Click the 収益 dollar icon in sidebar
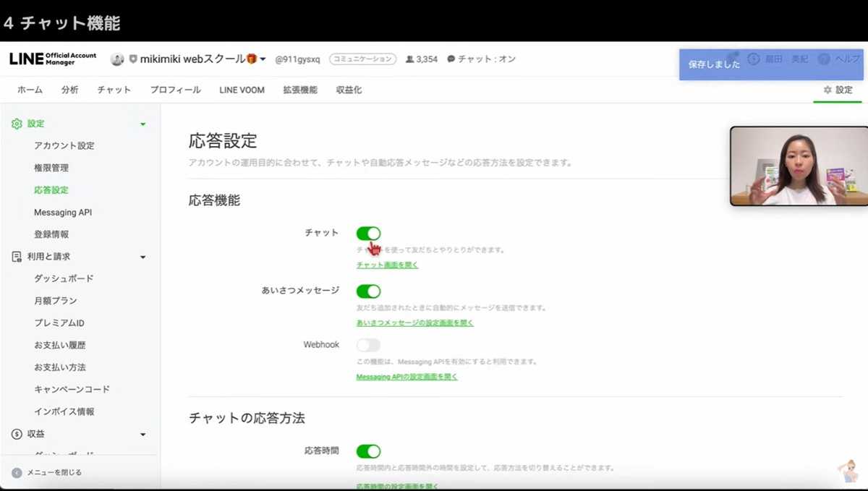Viewport: 868px width, 491px height. (x=17, y=435)
